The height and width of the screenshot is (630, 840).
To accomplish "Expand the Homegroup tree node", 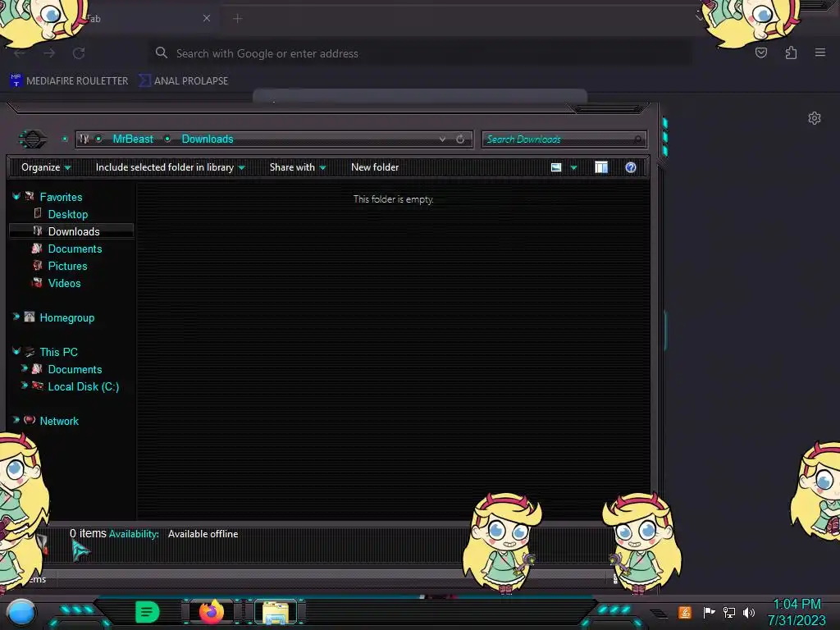I will coord(16,317).
